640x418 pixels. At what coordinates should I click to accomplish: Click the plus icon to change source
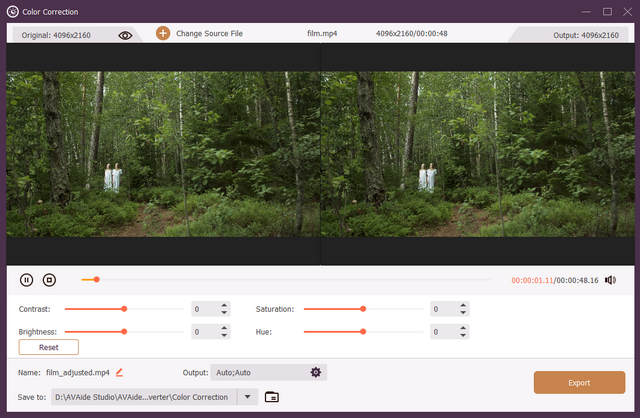[x=163, y=34]
